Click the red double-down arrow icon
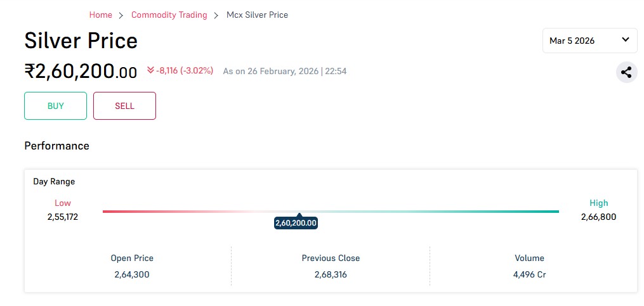Viewport: 644px width, 306px height. tap(150, 70)
